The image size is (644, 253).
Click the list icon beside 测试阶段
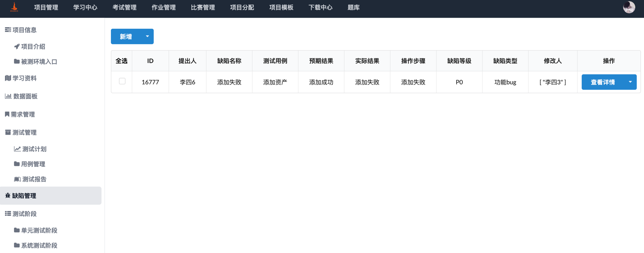[8, 214]
